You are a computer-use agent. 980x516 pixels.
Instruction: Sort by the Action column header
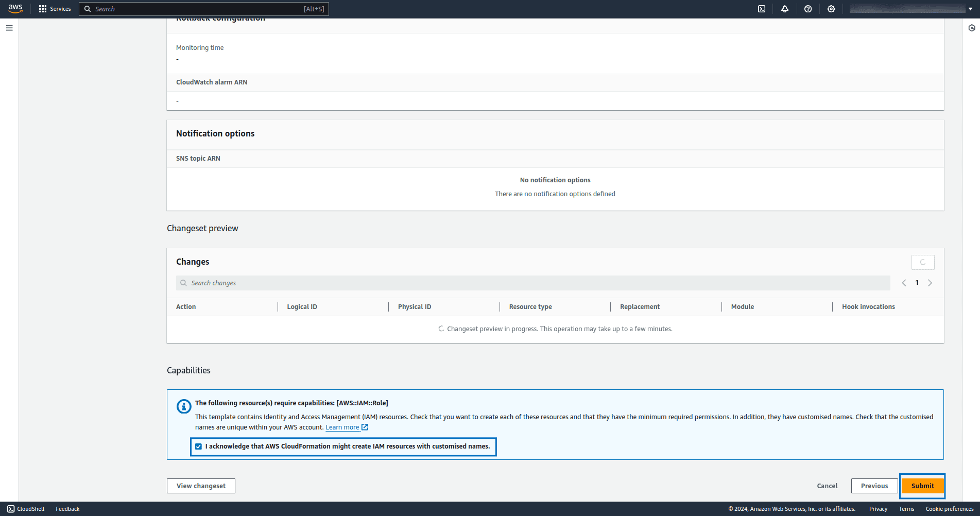(x=186, y=307)
